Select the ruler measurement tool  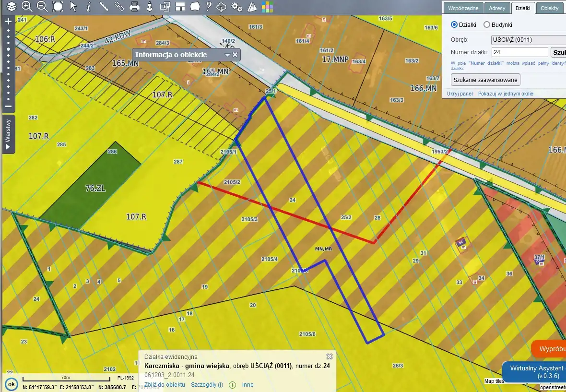point(104,7)
